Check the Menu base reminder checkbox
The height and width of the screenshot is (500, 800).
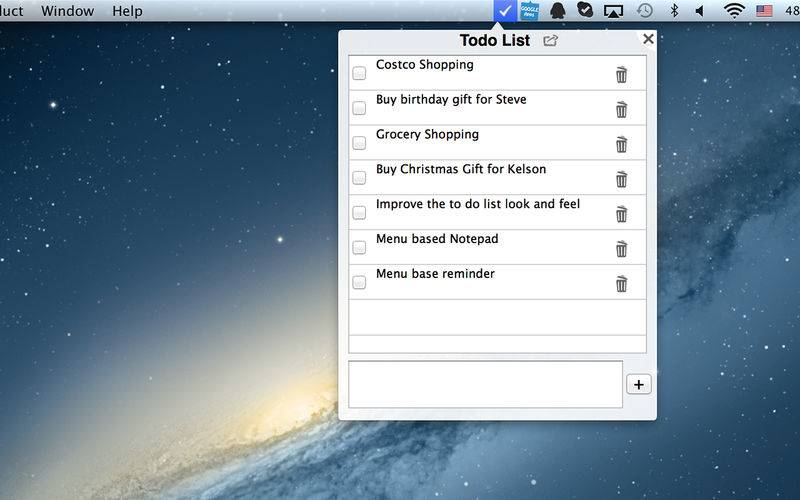(359, 282)
